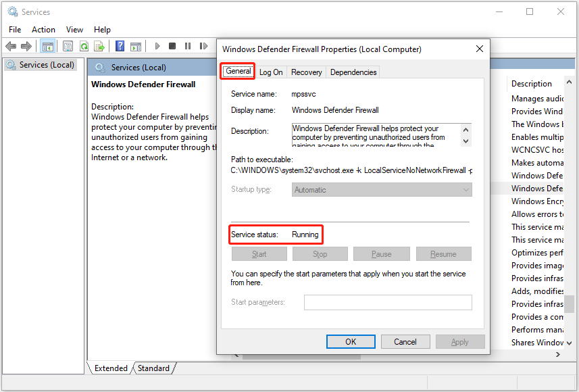Toggle the show/hide action pane icon
This screenshot has height=392, width=579.
pyautogui.click(x=136, y=46)
